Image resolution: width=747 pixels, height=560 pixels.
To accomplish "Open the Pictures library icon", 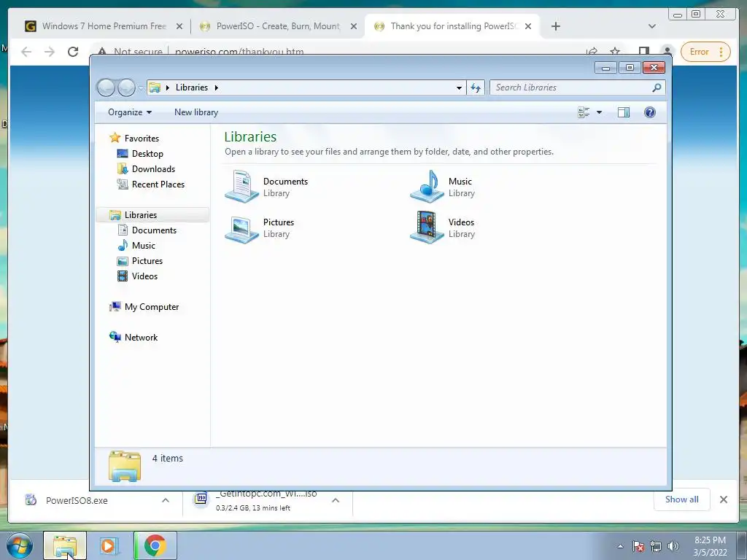I will click(x=242, y=228).
